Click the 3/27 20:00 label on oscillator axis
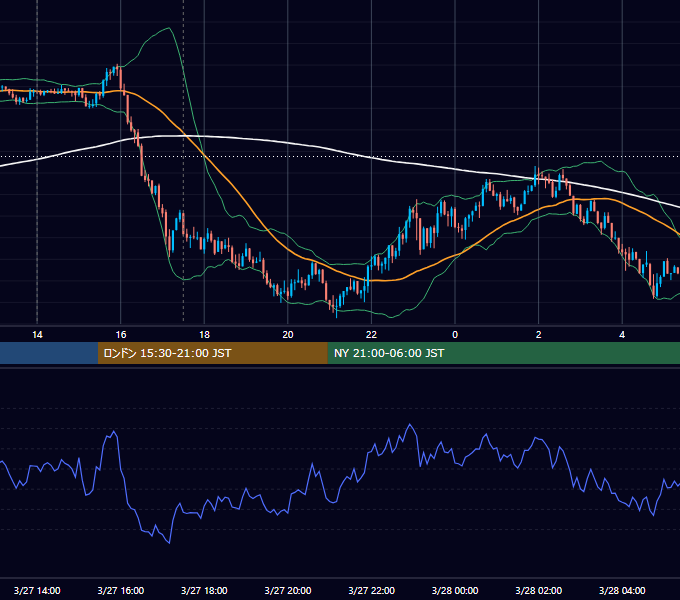 tap(288, 590)
